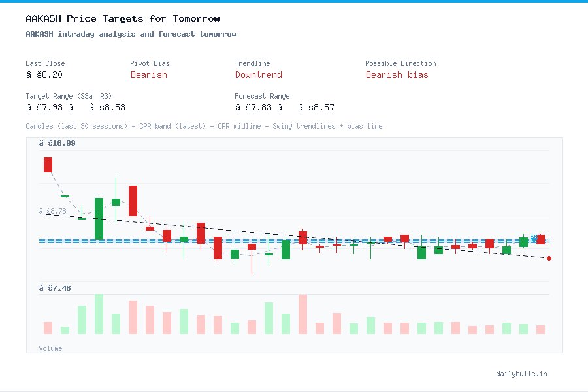Select the tallest pink volume bar
This screenshot has width=588, height=392.
pos(302,314)
